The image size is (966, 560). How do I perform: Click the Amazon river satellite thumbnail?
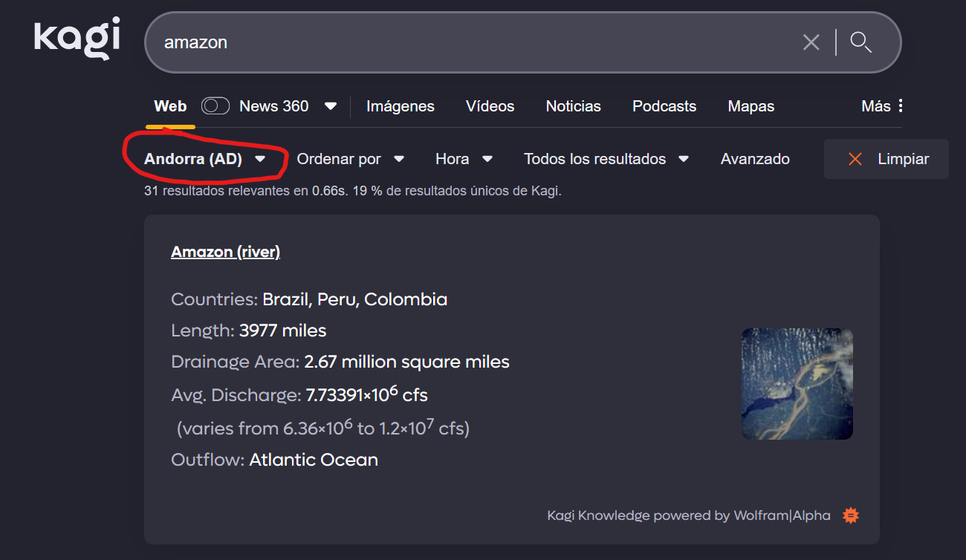coord(797,384)
